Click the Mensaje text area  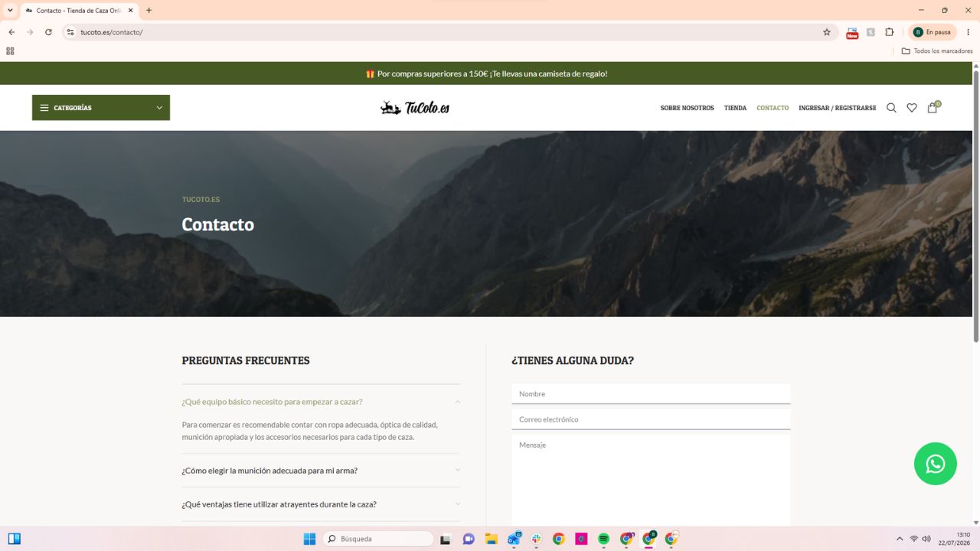(x=651, y=481)
